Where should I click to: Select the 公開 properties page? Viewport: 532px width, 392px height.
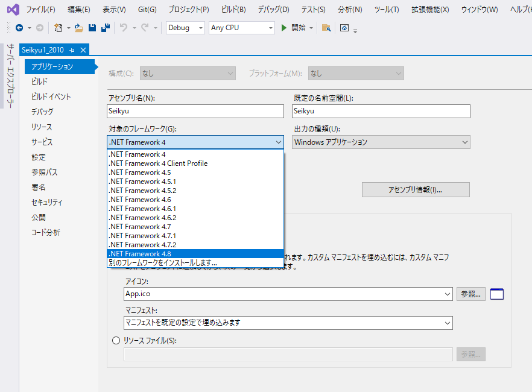click(x=39, y=217)
